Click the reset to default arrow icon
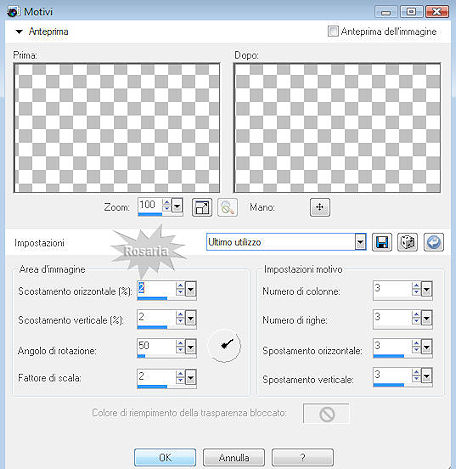The height and width of the screenshot is (469, 456). 433,242
